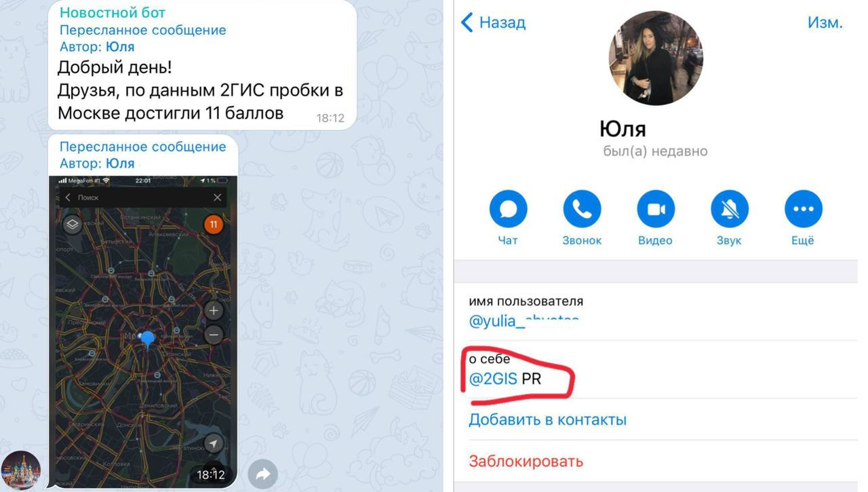The height and width of the screenshot is (492, 868).
Task: Forward the map image with share arrow
Action: point(263,474)
